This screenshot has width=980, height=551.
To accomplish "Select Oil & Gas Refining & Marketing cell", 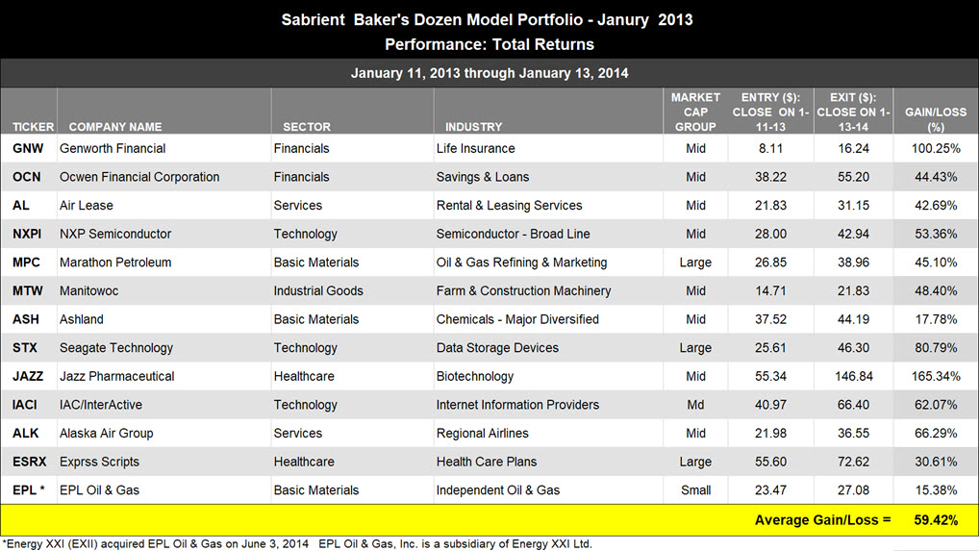I will pos(521,263).
